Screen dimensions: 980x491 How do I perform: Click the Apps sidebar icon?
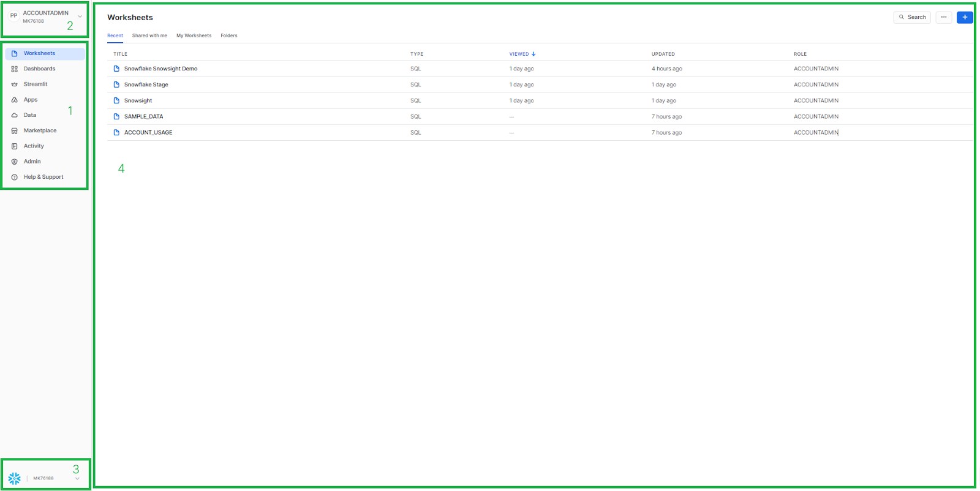click(x=15, y=100)
